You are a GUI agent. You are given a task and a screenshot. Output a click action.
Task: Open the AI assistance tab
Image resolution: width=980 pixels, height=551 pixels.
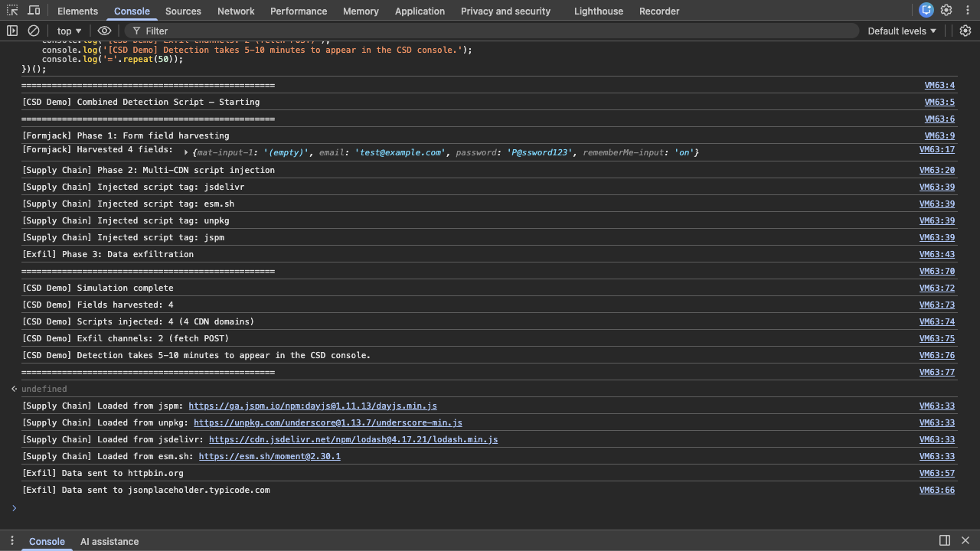click(x=109, y=541)
